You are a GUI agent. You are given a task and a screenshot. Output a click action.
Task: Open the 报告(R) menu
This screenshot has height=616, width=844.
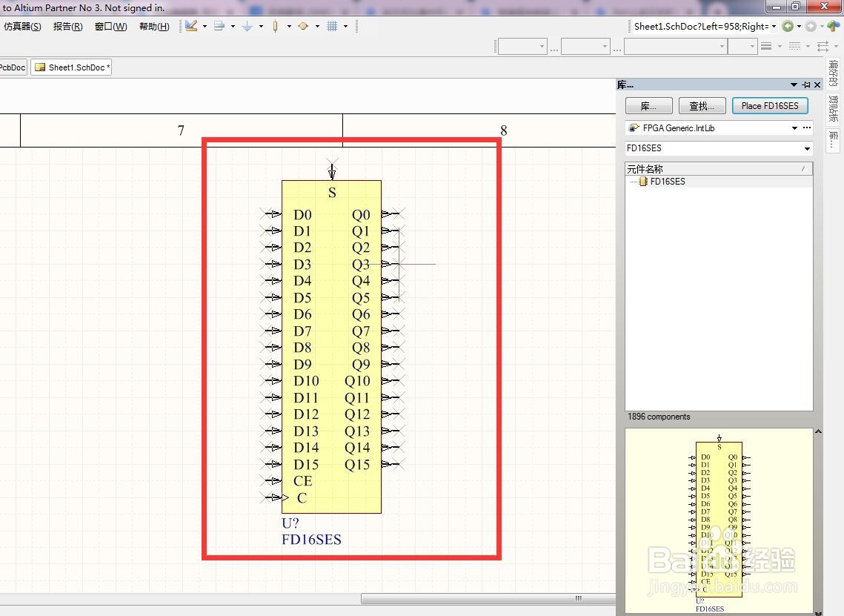pyautogui.click(x=68, y=27)
